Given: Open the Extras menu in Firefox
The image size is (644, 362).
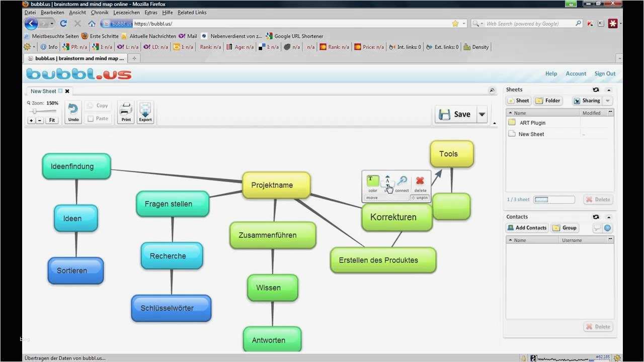Looking at the screenshot, I should pos(151,12).
